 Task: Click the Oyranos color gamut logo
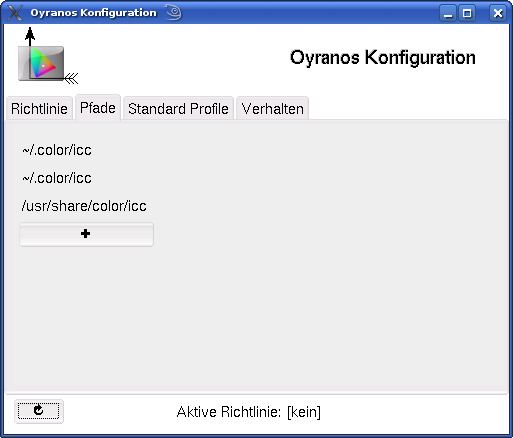pyautogui.click(x=47, y=56)
